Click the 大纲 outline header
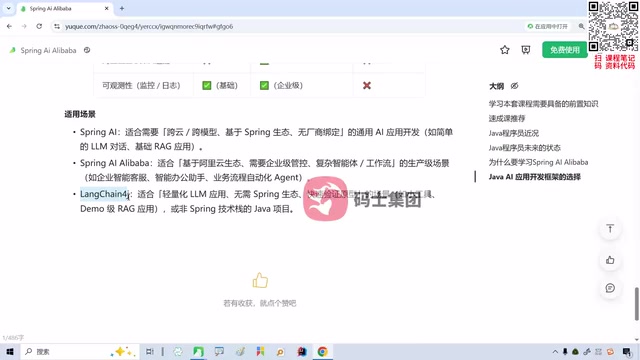Viewport: 640px width, 360px height. coord(497,86)
